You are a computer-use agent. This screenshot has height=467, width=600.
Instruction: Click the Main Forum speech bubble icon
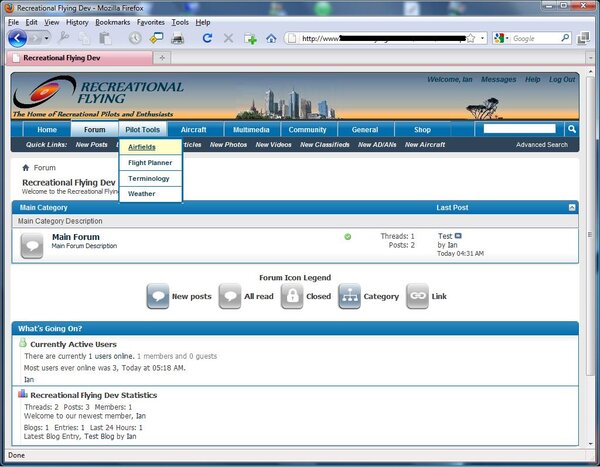click(x=32, y=245)
